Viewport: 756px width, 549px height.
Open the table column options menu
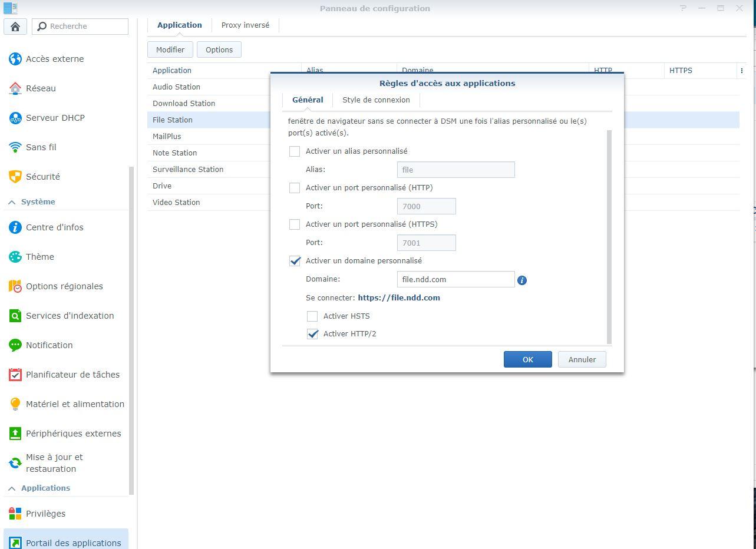(741, 71)
